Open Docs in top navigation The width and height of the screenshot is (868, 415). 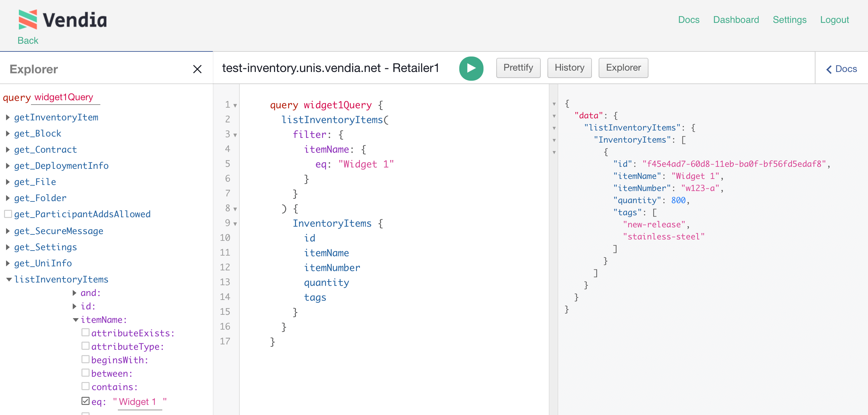click(x=689, y=20)
